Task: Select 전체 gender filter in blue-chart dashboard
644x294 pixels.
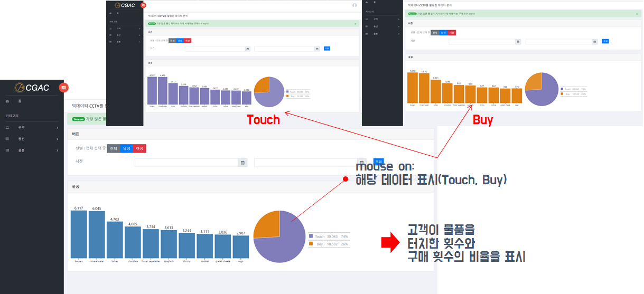Action: pyautogui.click(x=114, y=149)
